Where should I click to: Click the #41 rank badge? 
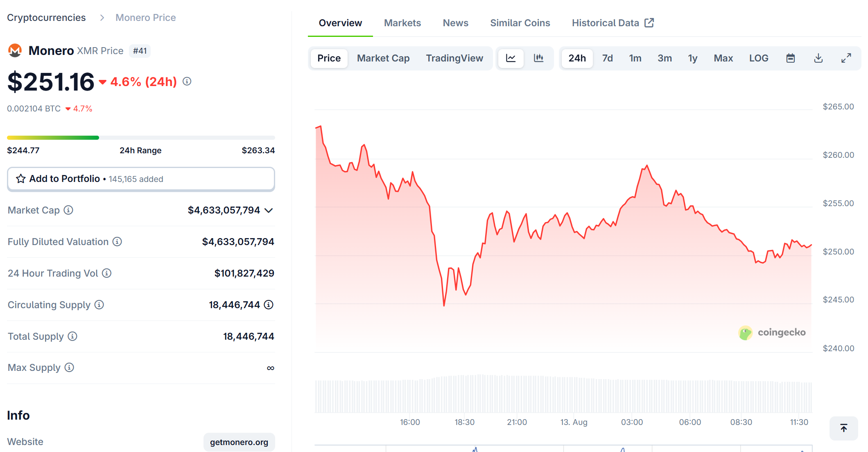coord(140,51)
